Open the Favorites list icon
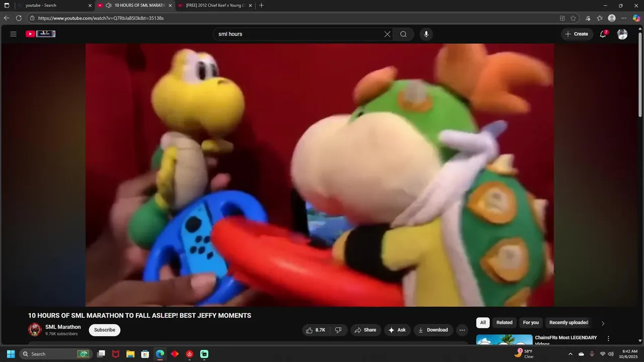The height and width of the screenshot is (362, 644). pos(600,18)
